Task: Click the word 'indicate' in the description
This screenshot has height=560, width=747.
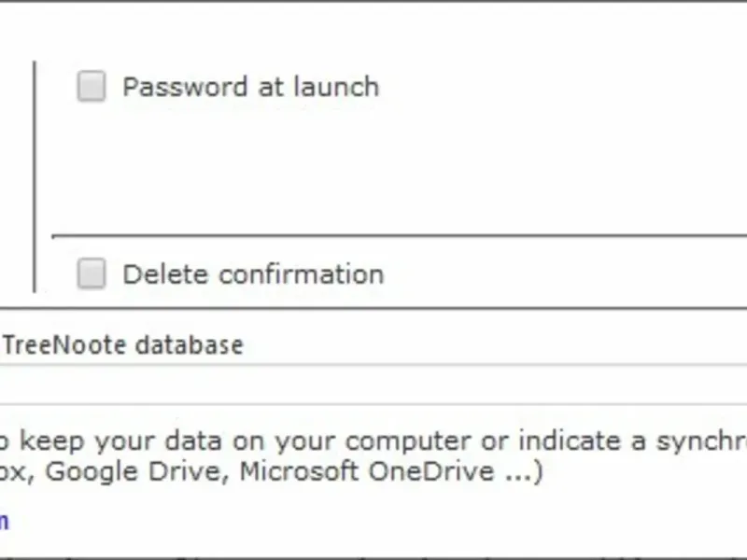Action: [x=564, y=441]
